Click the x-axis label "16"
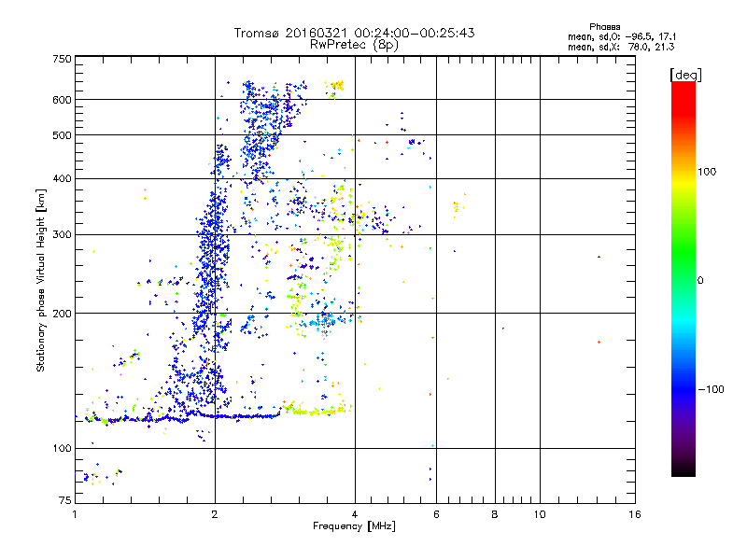The height and width of the screenshot is (560, 747). (635, 514)
